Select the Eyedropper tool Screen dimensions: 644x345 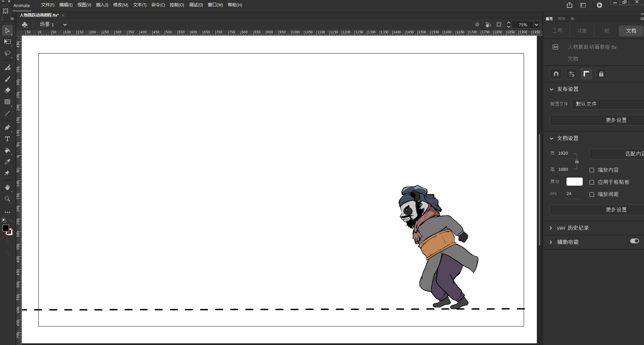pos(7,162)
